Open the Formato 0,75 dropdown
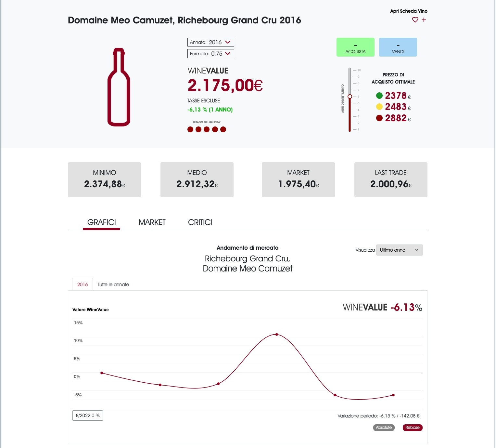 click(x=210, y=54)
